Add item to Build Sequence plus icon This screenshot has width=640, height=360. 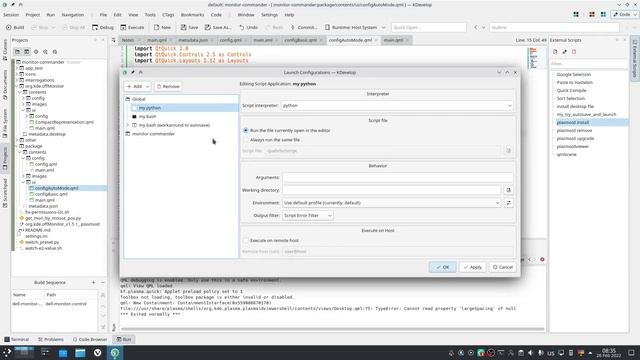[93, 282]
